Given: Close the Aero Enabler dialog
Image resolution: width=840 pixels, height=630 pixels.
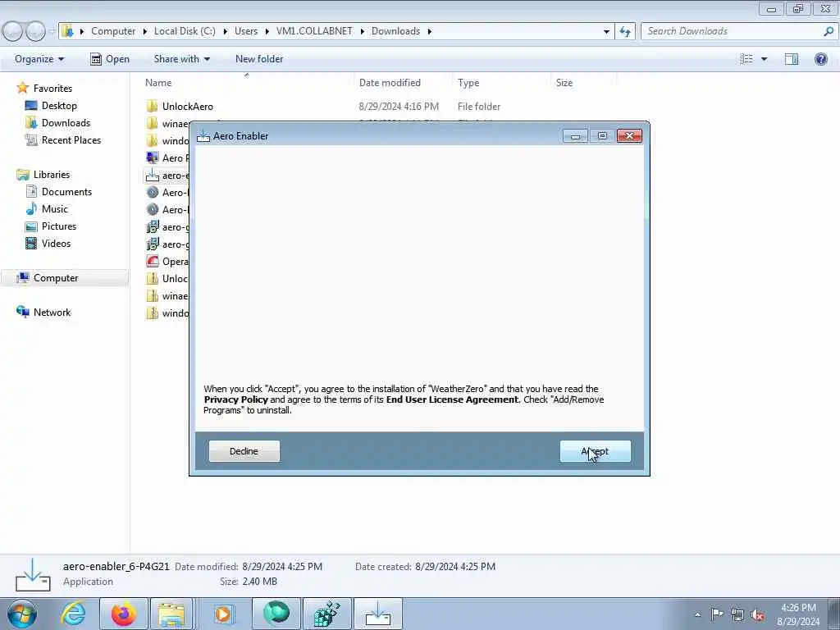Looking at the screenshot, I should coord(629,136).
